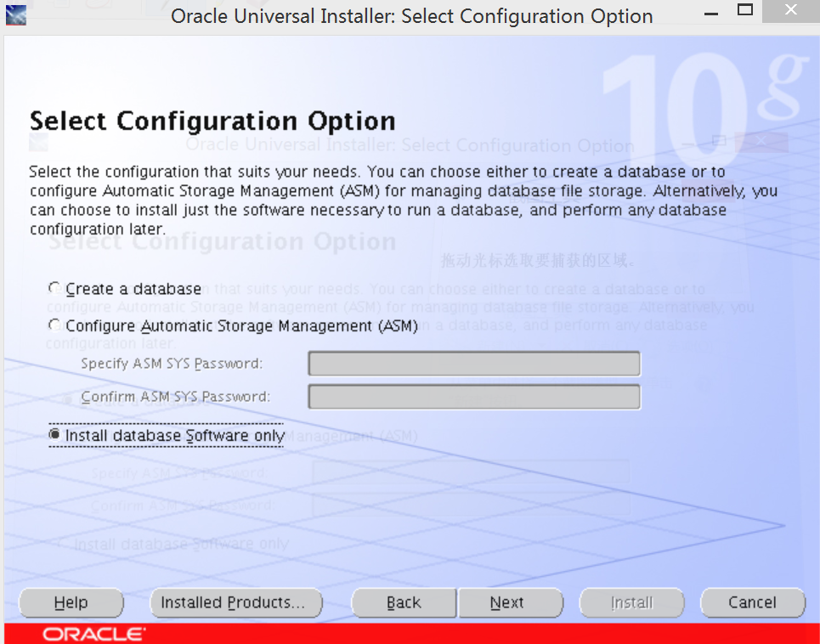Click the Specify ASM SYS Password label
The height and width of the screenshot is (644, 820).
point(172,364)
